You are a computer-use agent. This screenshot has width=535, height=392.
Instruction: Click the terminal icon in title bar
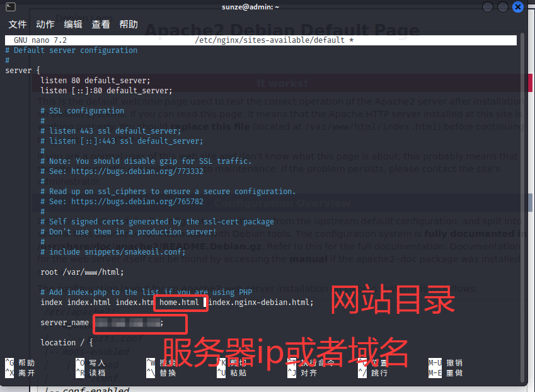(x=11, y=6)
